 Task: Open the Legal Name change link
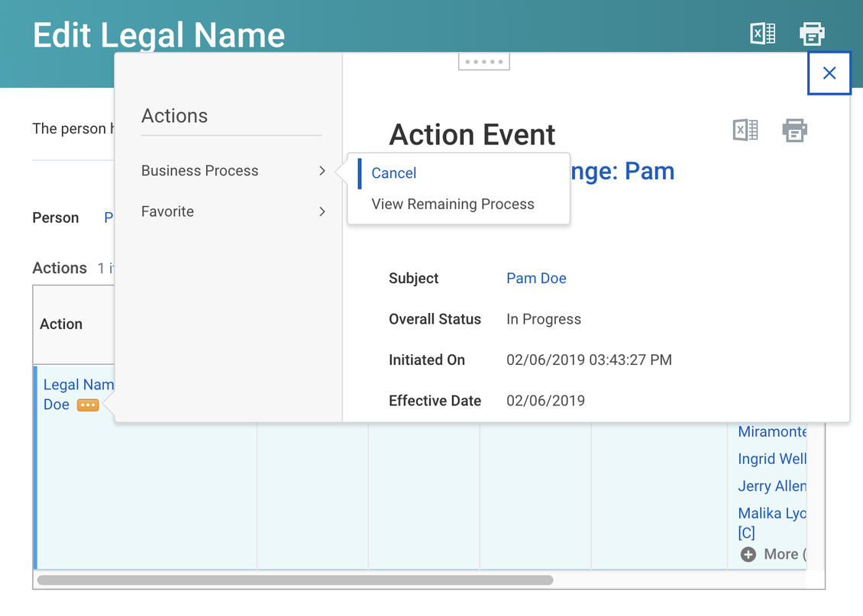78,385
